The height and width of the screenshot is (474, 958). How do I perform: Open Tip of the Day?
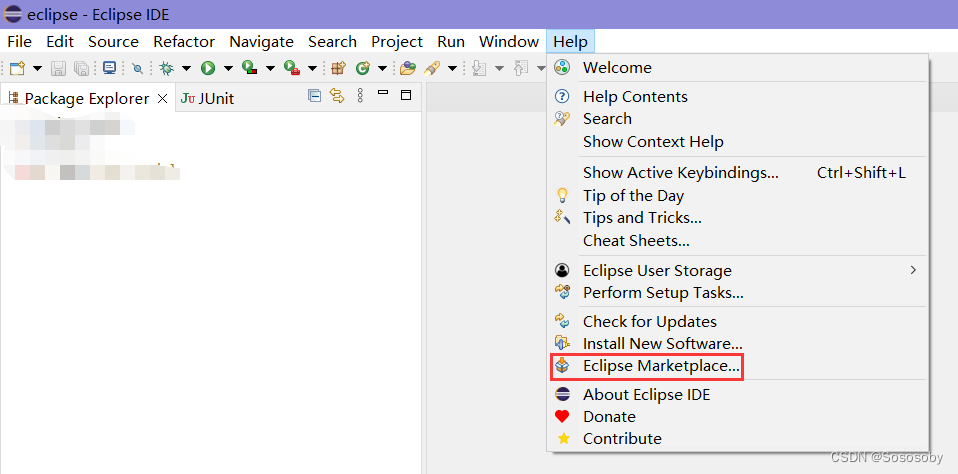(738, 195)
